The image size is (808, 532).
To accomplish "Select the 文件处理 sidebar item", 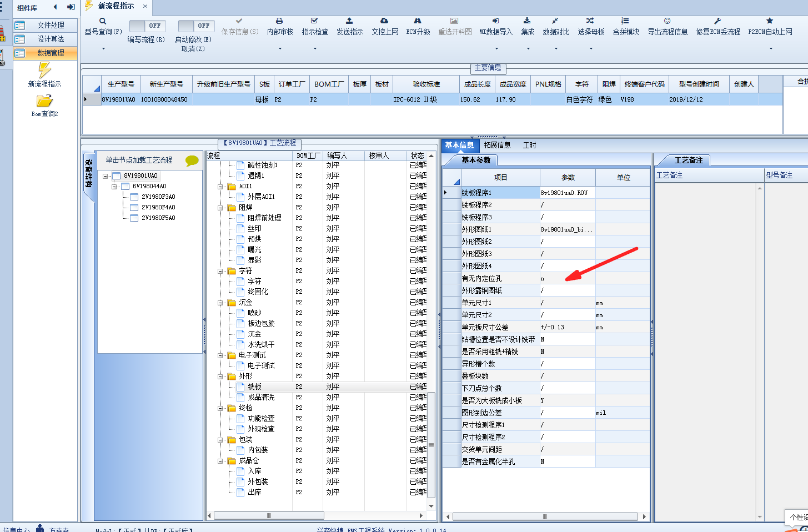I will coord(46,25).
